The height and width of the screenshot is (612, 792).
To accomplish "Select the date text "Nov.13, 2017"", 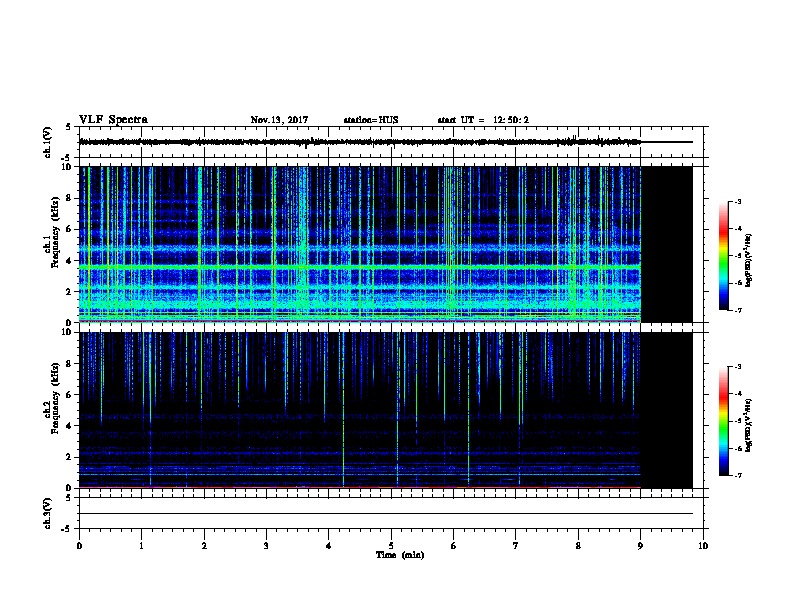I will pos(279,120).
